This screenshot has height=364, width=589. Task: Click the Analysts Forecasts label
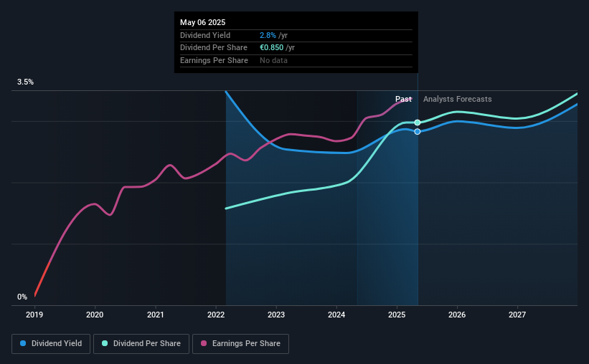pyautogui.click(x=458, y=99)
